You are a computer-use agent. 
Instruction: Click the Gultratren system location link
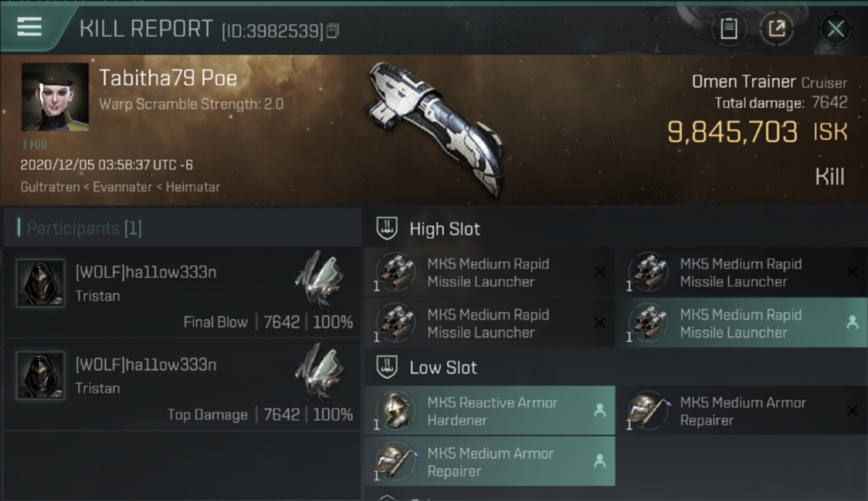[x=49, y=187]
